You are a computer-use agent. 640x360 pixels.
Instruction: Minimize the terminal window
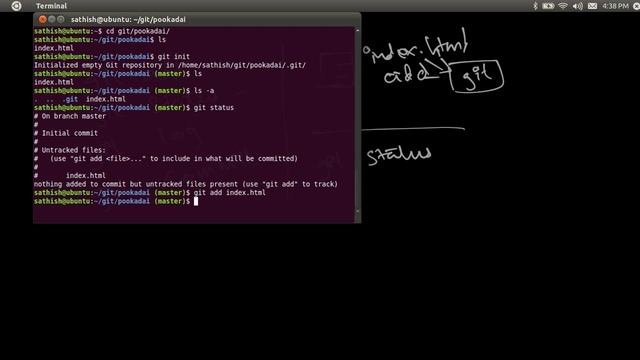tap(52, 19)
